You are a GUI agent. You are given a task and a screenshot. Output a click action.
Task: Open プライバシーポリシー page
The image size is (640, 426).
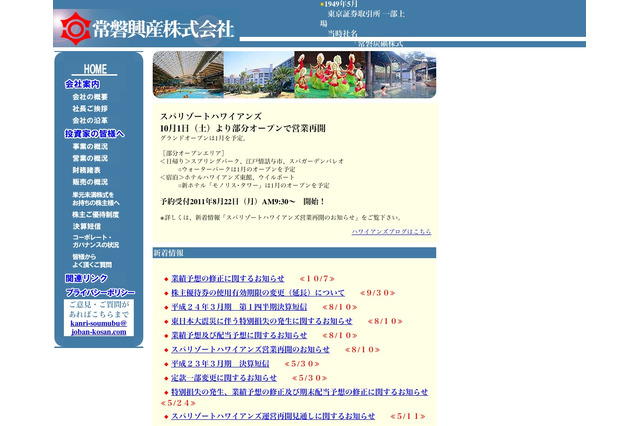click(100, 293)
